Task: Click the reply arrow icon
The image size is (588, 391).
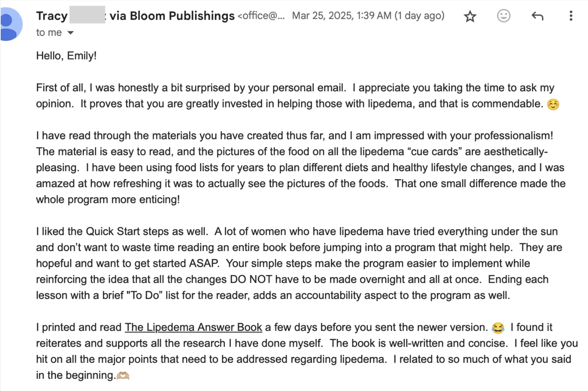Action: coord(537,16)
